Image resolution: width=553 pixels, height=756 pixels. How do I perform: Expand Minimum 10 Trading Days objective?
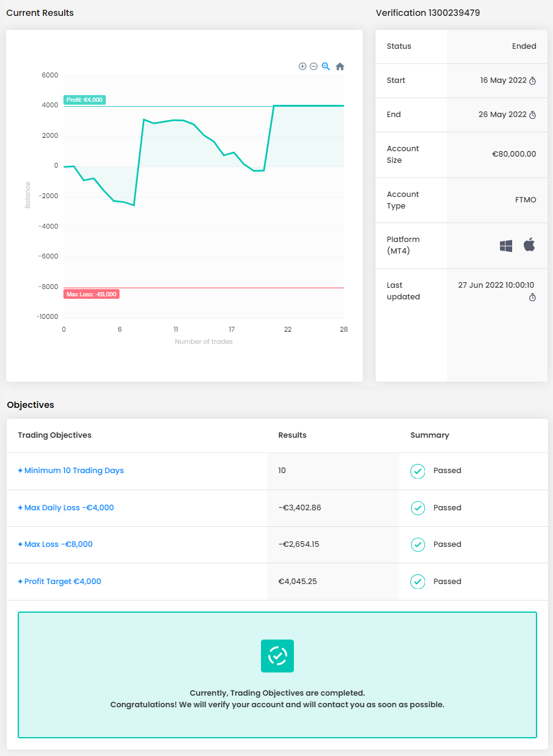tap(71, 471)
